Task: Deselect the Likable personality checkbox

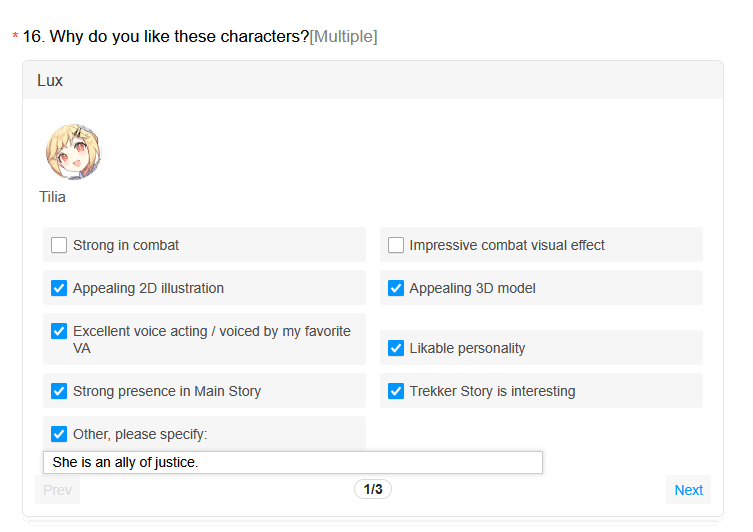Action: (396, 348)
